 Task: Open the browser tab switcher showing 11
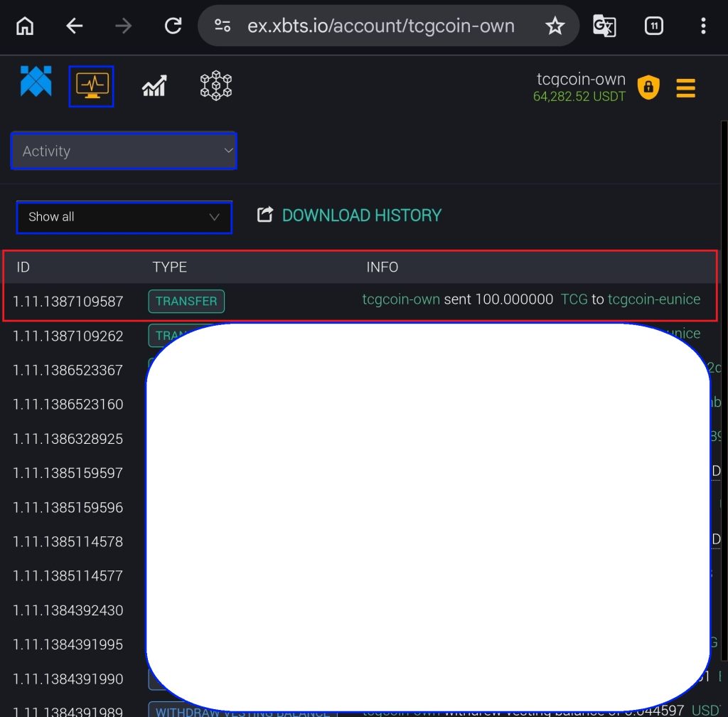(x=653, y=26)
